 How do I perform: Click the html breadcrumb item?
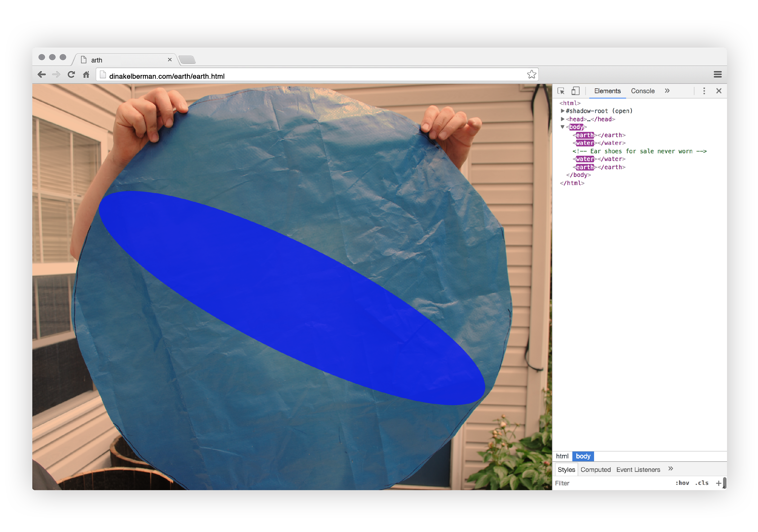pyautogui.click(x=562, y=457)
